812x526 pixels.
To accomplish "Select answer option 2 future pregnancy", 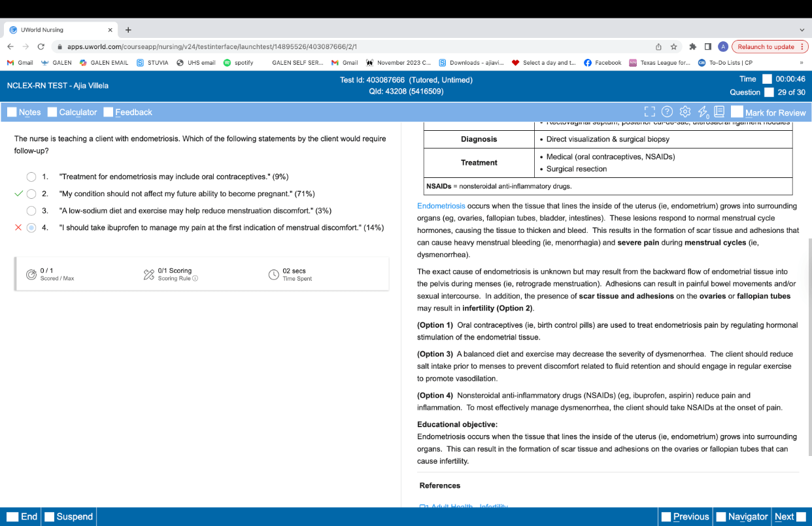I will [31, 194].
